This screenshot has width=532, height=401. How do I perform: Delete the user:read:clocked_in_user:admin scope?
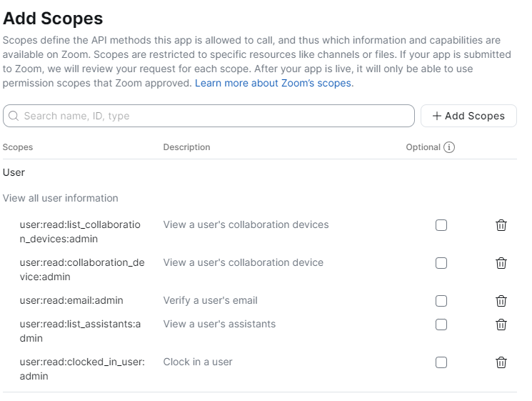501,362
